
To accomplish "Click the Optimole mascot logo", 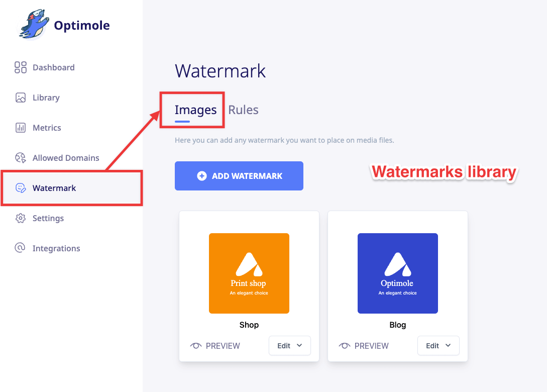I will 34,25.
